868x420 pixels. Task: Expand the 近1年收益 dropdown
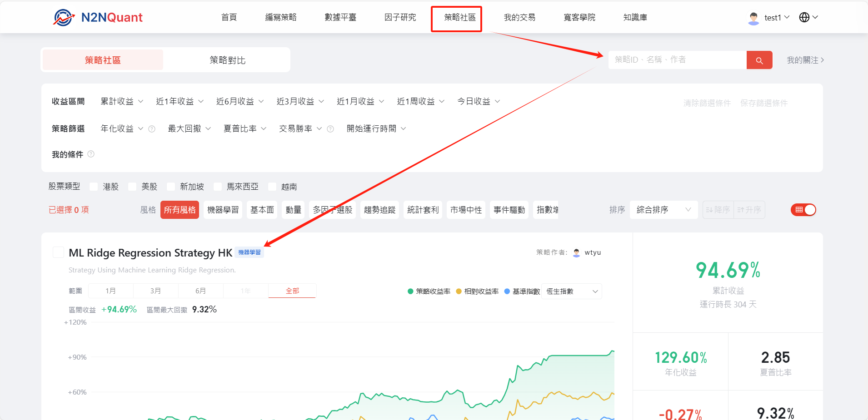pyautogui.click(x=180, y=101)
